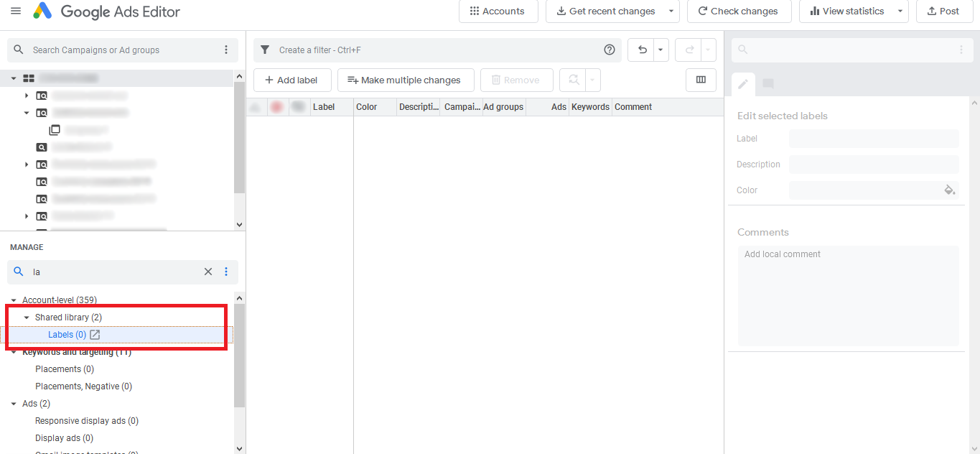This screenshot has height=454, width=980.
Task: Sort by warning triangle column
Action: tap(254, 107)
